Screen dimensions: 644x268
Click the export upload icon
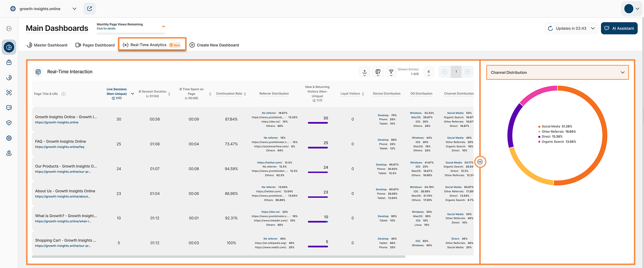[364, 72]
